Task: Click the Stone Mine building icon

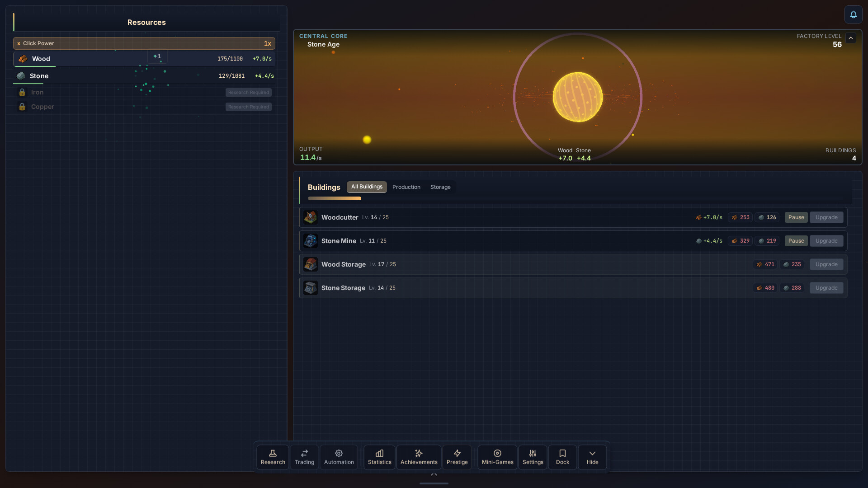Action: coord(311,241)
